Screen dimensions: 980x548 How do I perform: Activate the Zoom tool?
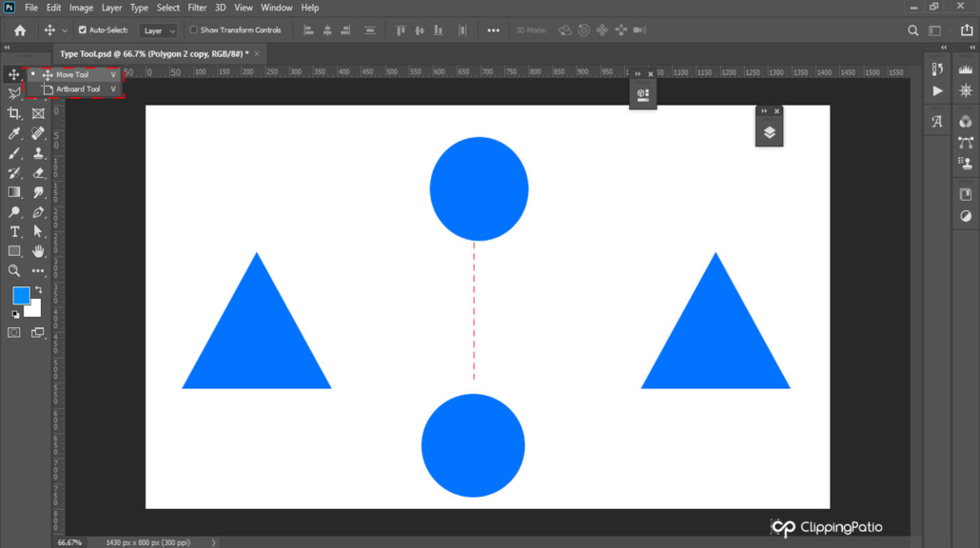pos(13,271)
